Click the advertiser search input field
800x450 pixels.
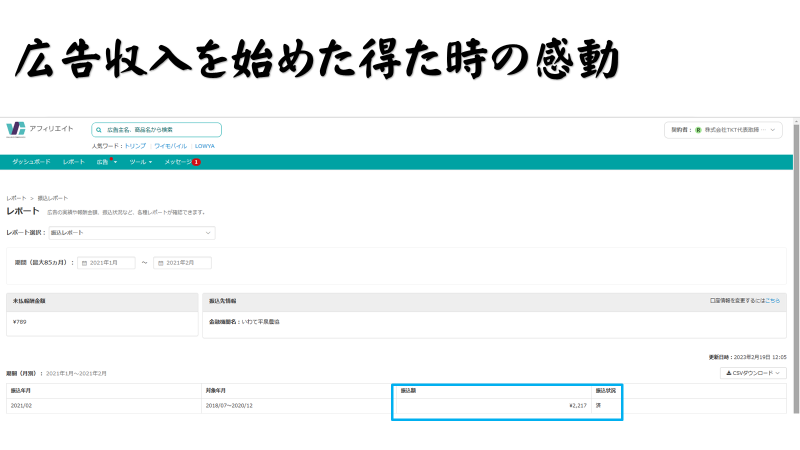[160, 130]
